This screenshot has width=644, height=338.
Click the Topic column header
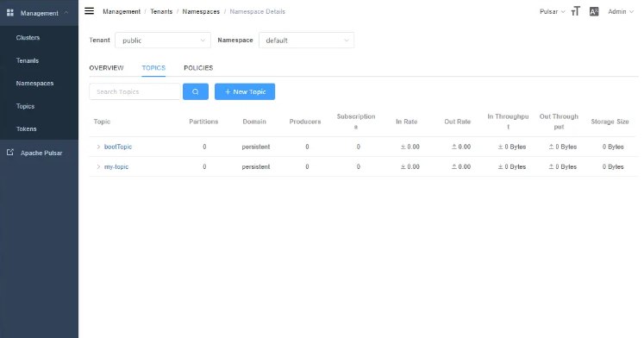(102, 122)
